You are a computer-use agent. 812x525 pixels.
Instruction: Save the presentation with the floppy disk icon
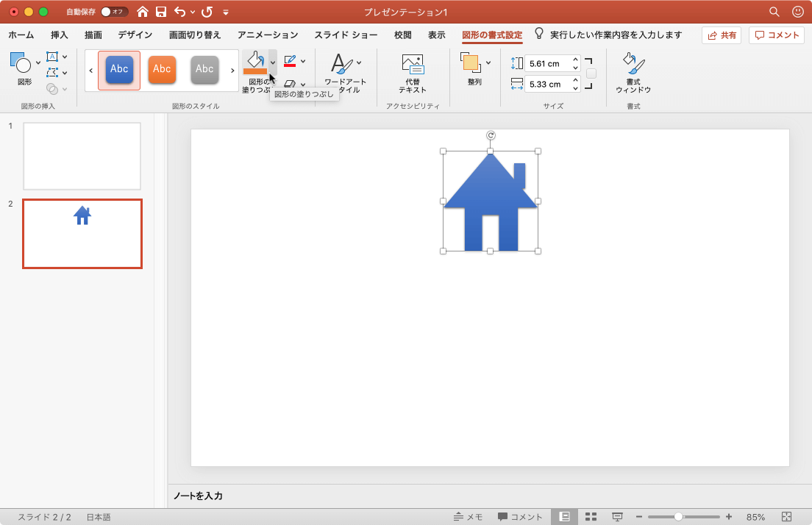(x=161, y=11)
